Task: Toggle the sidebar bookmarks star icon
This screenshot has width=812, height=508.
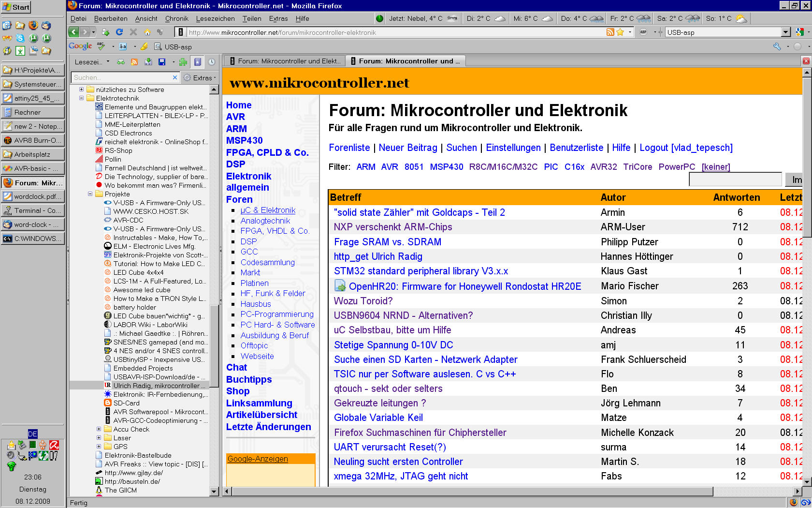Action: point(198,62)
